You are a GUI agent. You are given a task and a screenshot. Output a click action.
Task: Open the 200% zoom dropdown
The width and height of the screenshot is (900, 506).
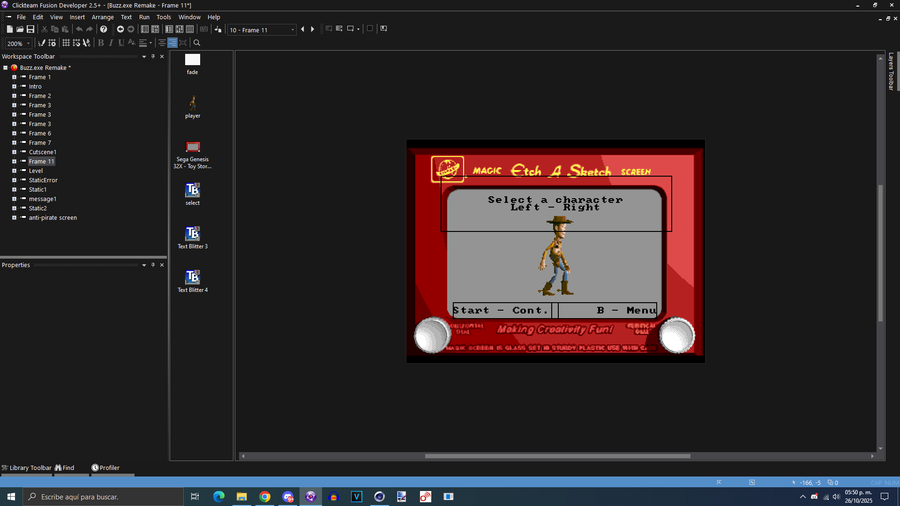[28, 43]
